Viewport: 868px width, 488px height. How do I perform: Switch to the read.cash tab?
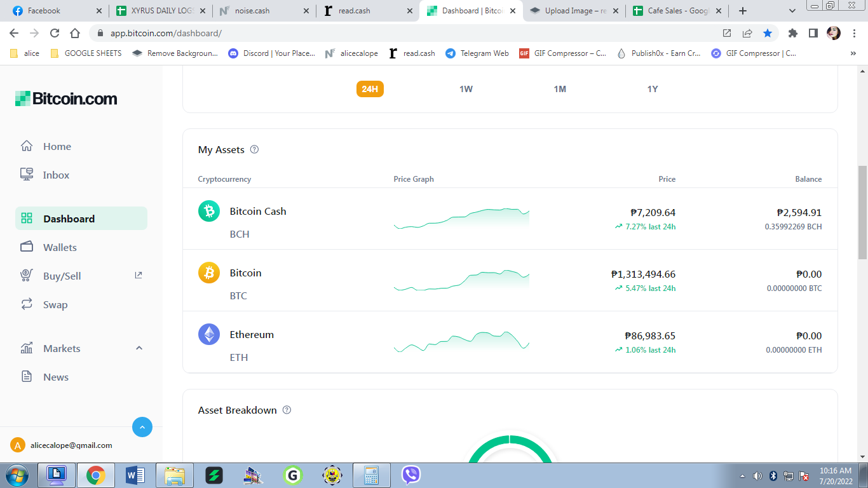click(x=368, y=11)
